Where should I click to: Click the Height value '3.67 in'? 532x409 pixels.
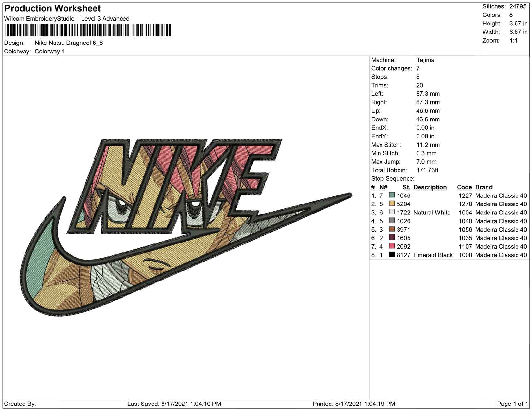[x=518, y=24]
